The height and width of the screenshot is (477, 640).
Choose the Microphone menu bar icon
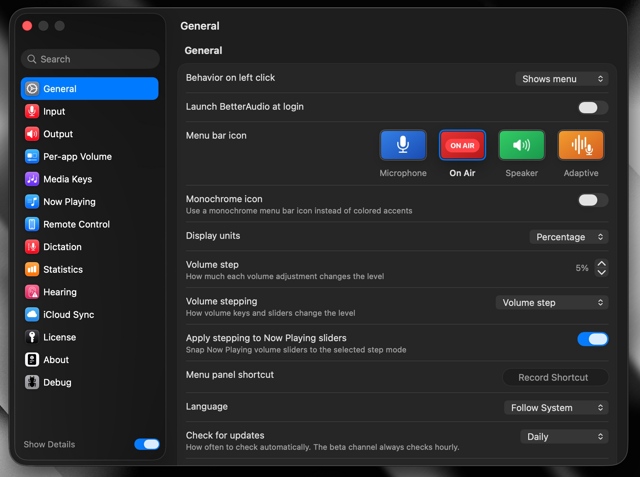(x=403, y=145)
